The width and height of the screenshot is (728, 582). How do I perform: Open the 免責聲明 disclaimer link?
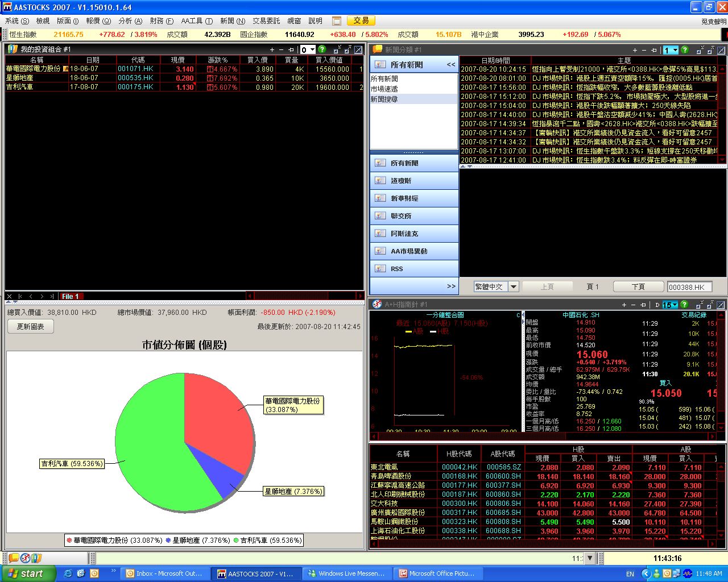(713, 22)
